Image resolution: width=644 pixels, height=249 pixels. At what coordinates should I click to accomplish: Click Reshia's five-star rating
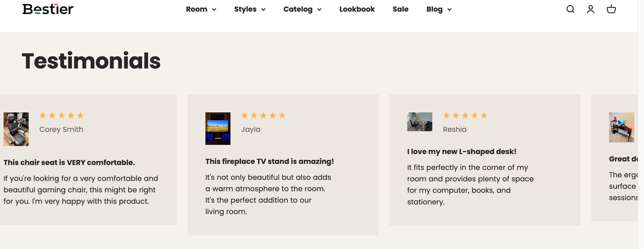click(465, 115)
